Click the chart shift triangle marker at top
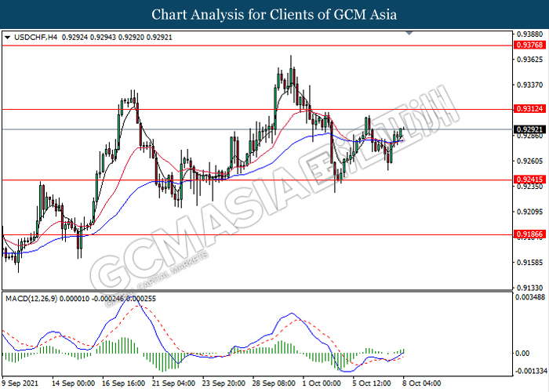The image size is (549, 392). 409,33
